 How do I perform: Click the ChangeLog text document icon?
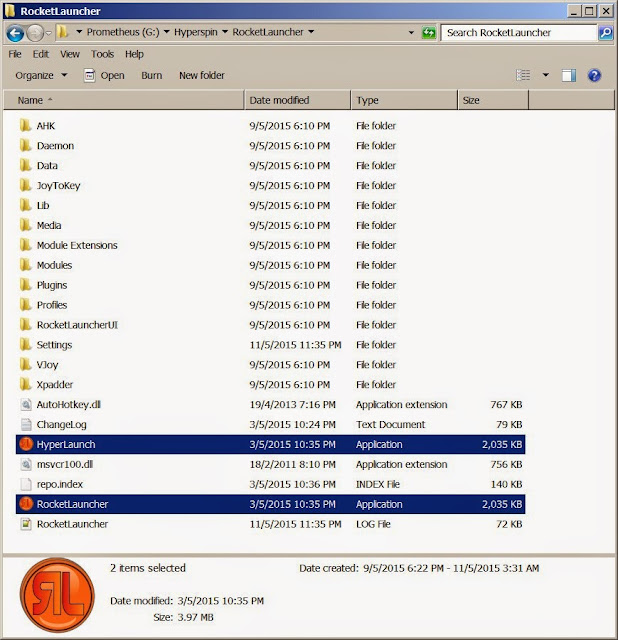click(x=26, y=424)
